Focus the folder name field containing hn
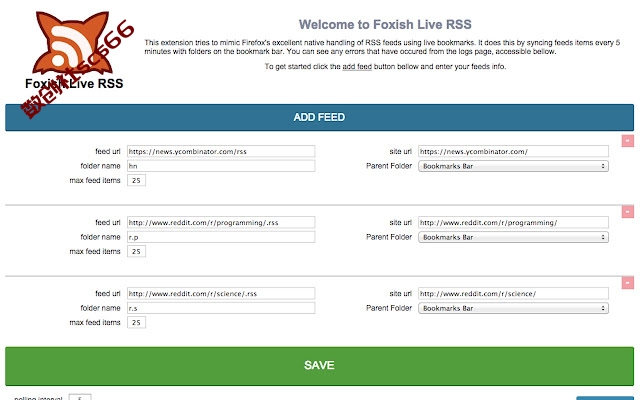 coord(221,166)
